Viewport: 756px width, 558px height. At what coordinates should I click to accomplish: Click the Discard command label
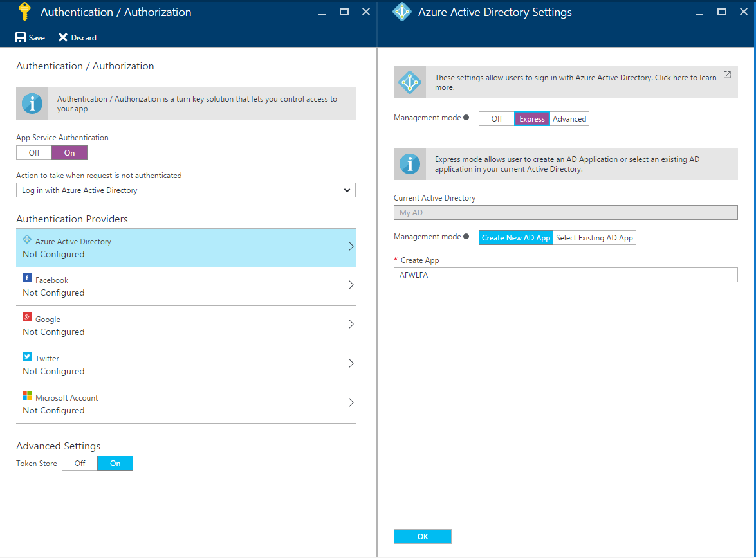coord(84,37)
